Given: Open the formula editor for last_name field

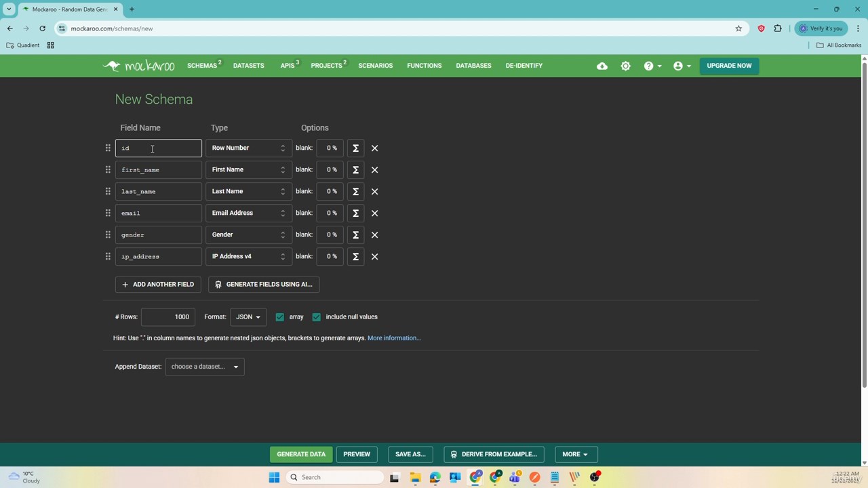Looking at the screenshot, I should click(x=355, y=191).
